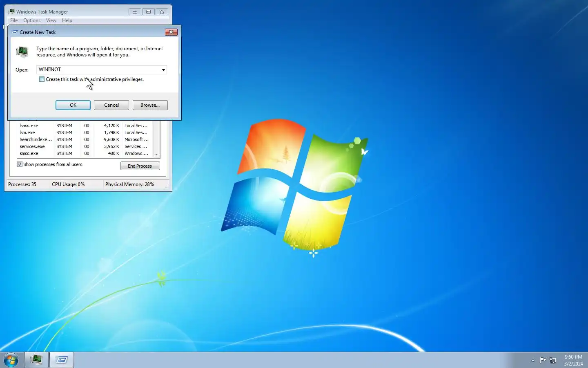Enable administrative privileges checkbox

[42, 79]
